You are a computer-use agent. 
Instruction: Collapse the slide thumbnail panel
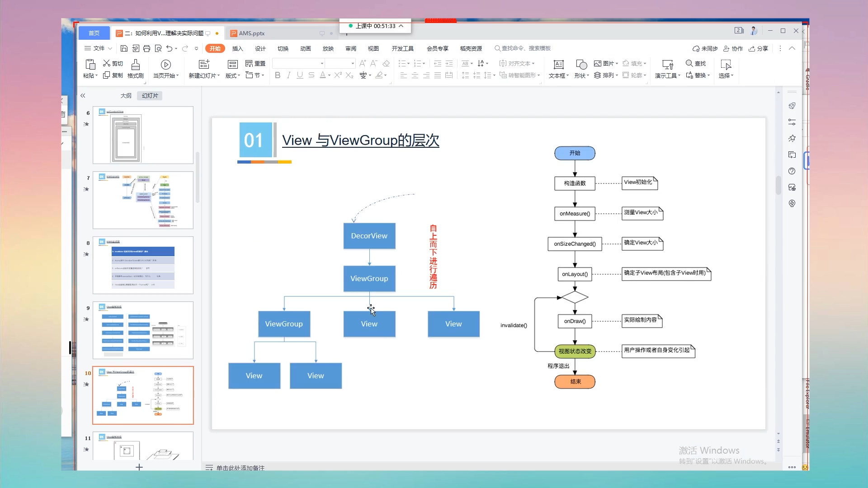point(83,96)
